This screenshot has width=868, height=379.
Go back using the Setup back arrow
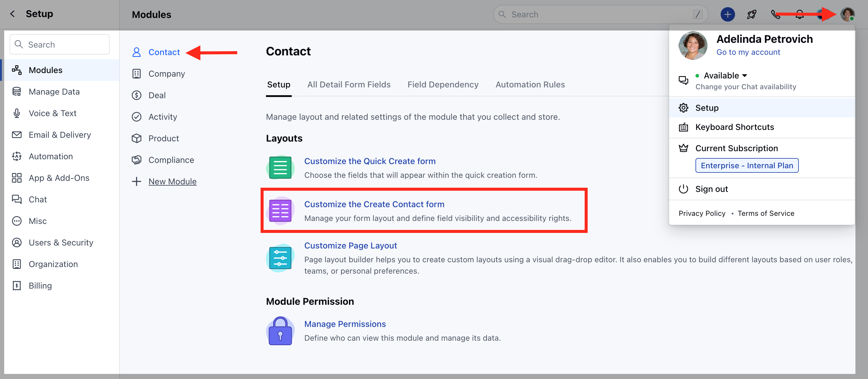pyautogui.click(x=13, y=14)
